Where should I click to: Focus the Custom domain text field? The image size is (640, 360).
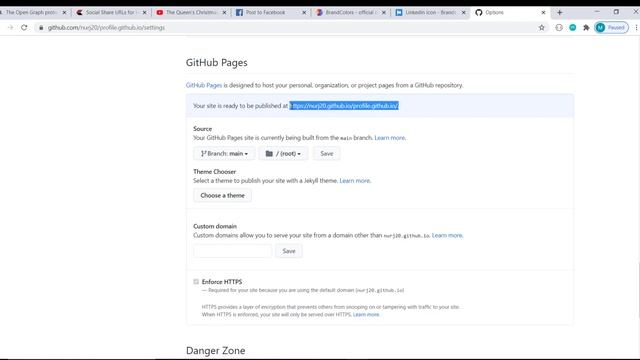233,251
